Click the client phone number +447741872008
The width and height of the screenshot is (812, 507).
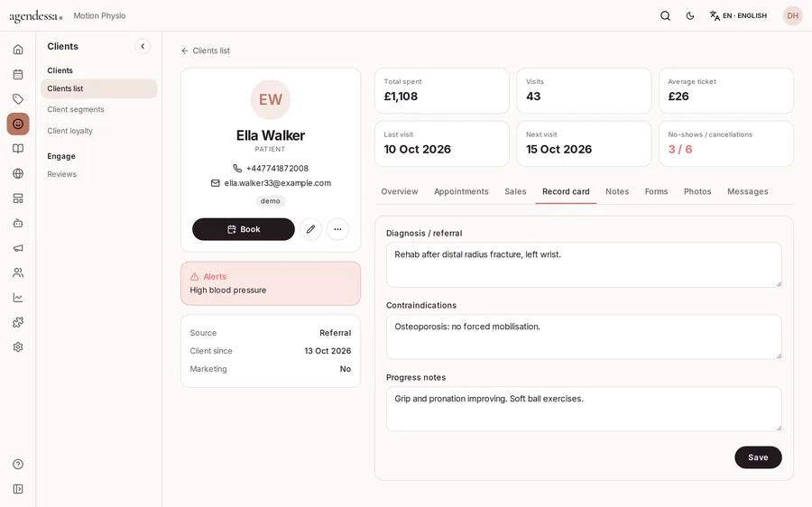click(x=277, y=169)
